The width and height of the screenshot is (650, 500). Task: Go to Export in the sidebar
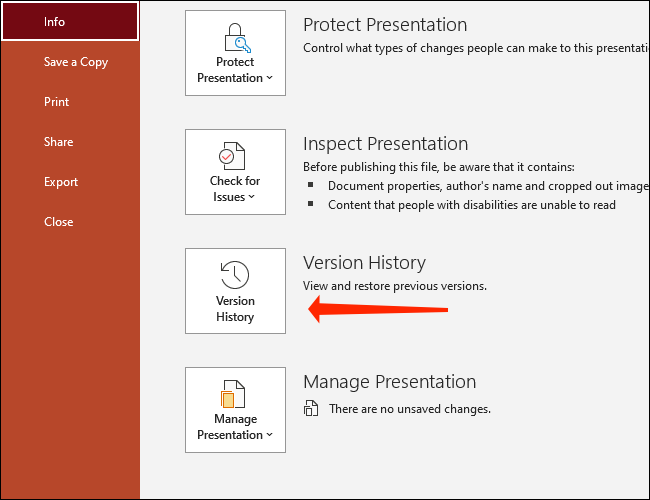click(61, 182)
